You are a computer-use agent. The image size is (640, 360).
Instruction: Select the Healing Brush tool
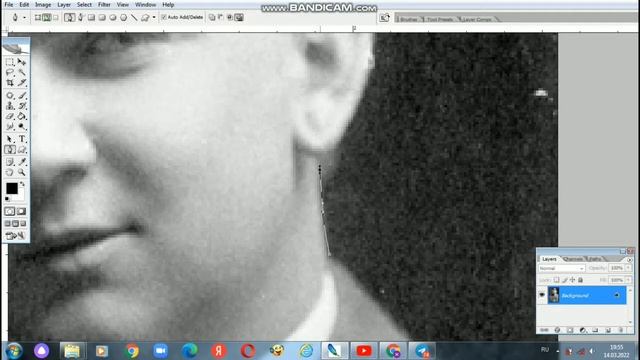coord(10,96)
